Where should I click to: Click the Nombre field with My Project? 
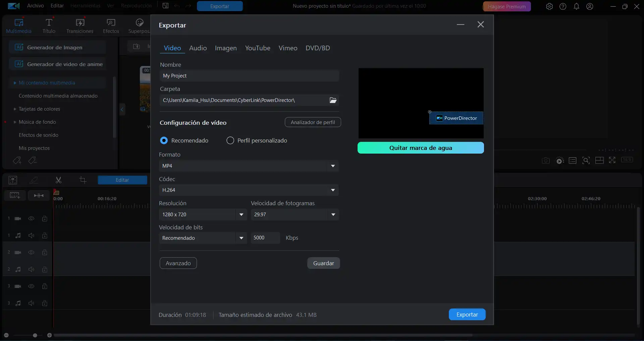(249, 76)
